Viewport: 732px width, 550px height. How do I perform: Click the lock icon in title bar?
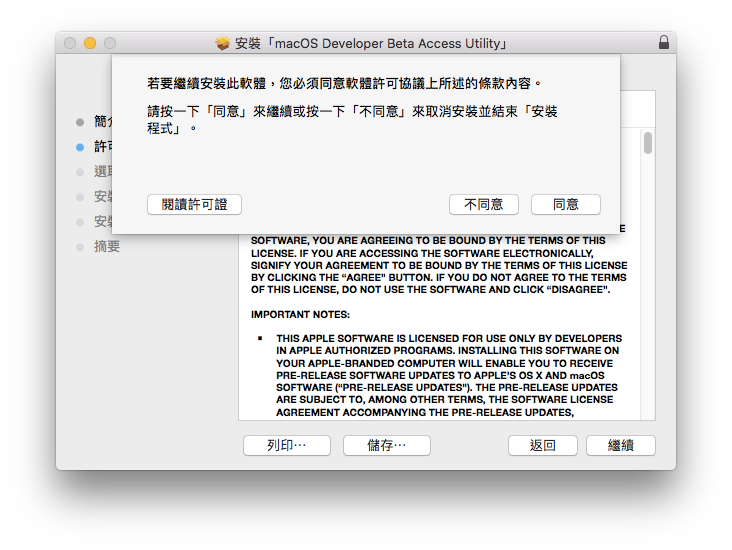point(663,42)
